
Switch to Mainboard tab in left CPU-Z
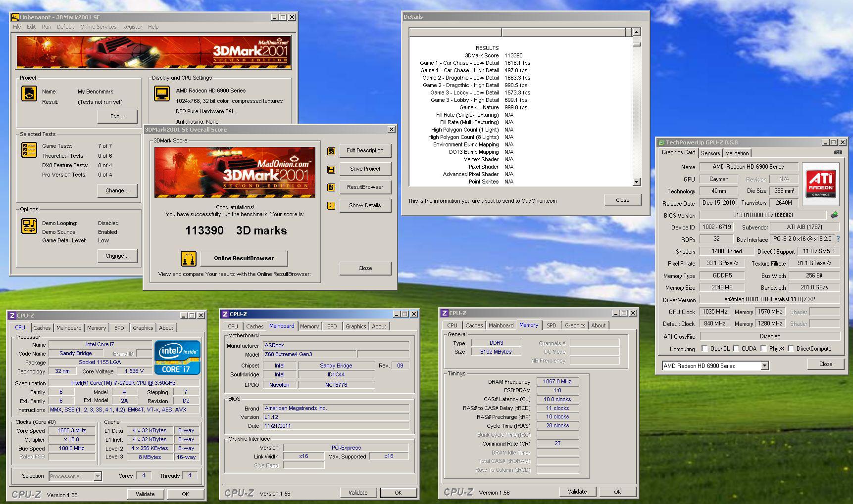coord(69,328)
